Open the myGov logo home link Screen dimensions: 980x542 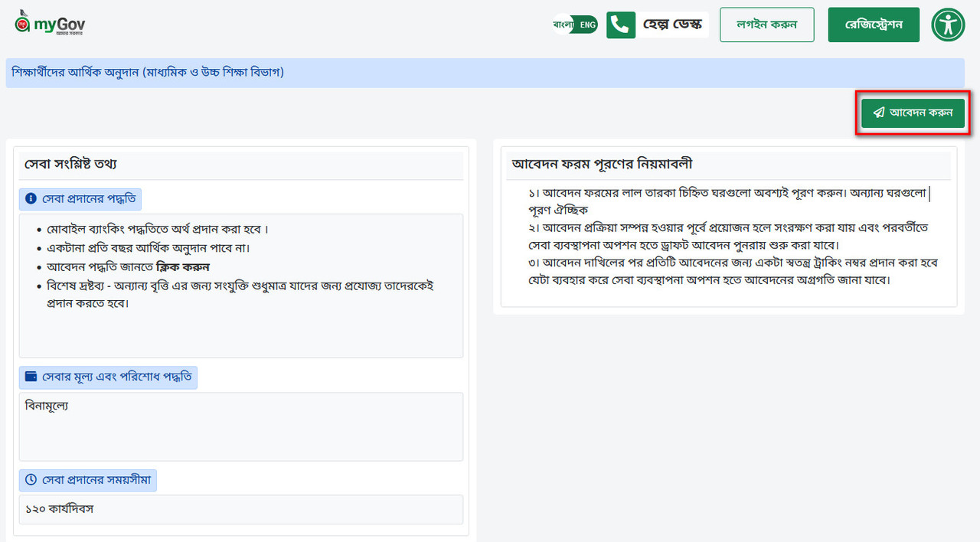[50, 24]
